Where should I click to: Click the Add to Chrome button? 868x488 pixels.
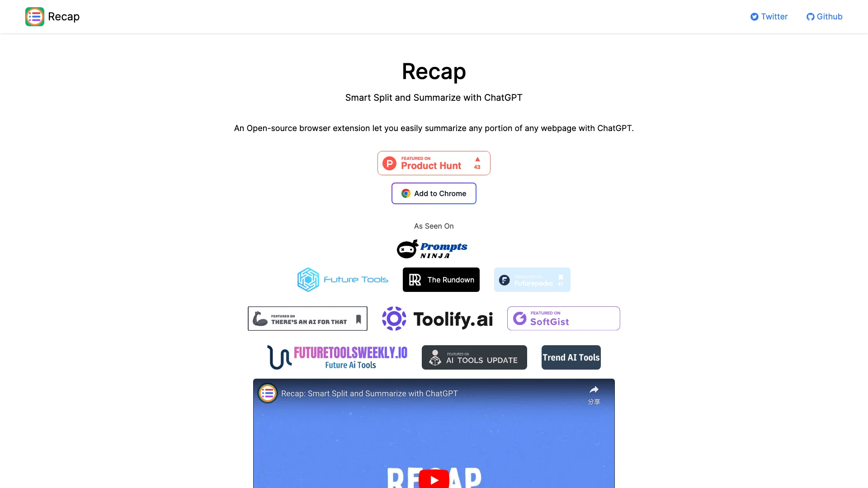434,193
